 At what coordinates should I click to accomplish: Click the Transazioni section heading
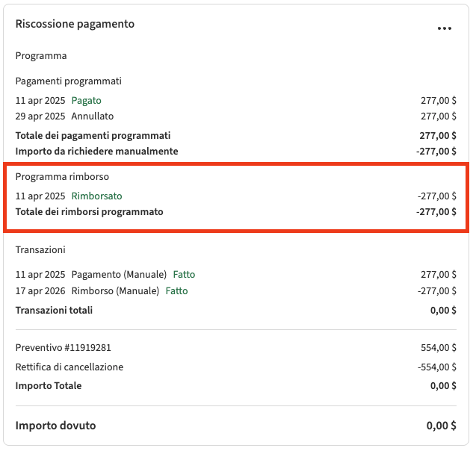tap(40, 249)
